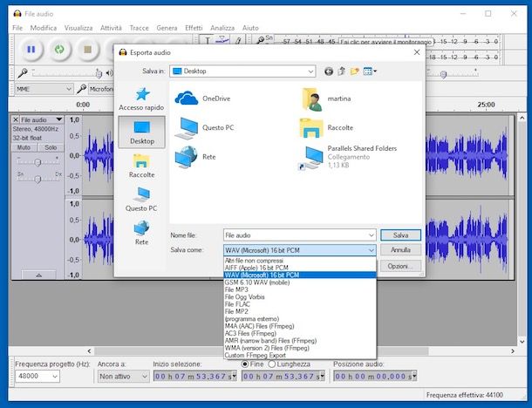The height and width of the screenshot is (408, 532).
Task: Open Frequenza progetto 48000 dropdown
Action: [38, 376]
